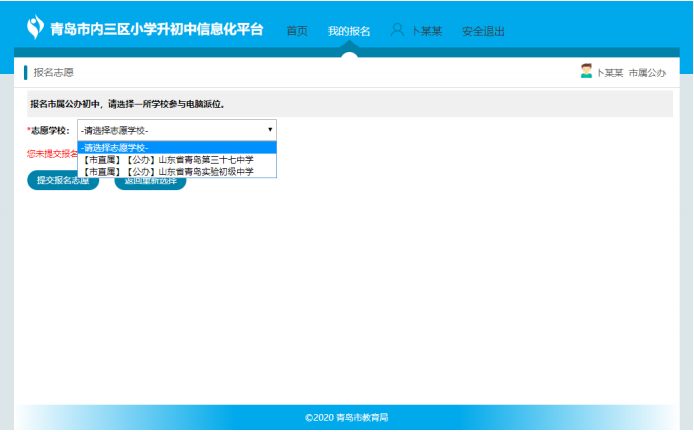Image resolution: width=694 pixels, height=432 pixels.
Task: Choose 山东省青岛实验初级中学 from the list
Action: [x=168, y=172]
